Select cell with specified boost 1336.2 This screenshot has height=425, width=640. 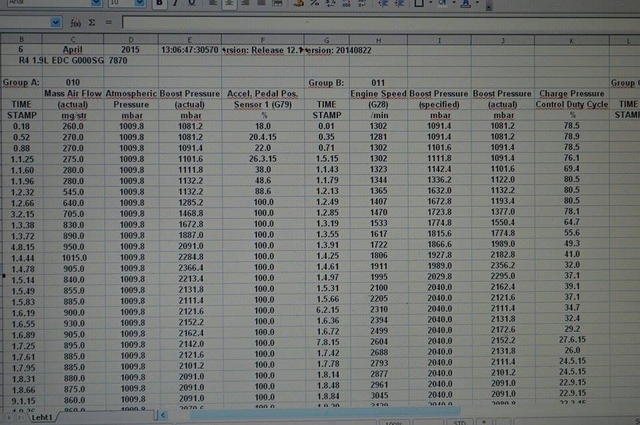(439, 180)
